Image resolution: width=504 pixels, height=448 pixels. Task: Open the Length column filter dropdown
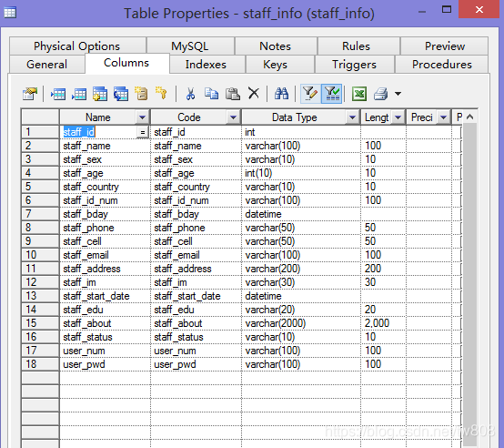[398, 117]
